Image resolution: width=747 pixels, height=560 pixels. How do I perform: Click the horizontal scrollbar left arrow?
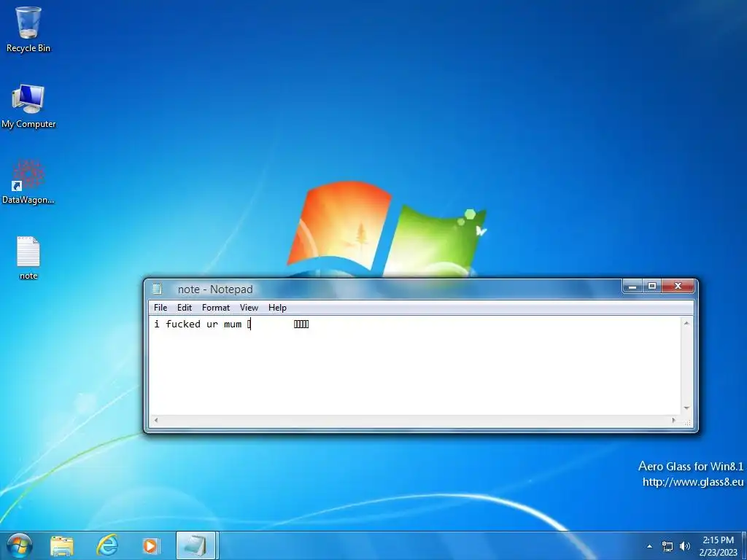click(x=156, y=421)
